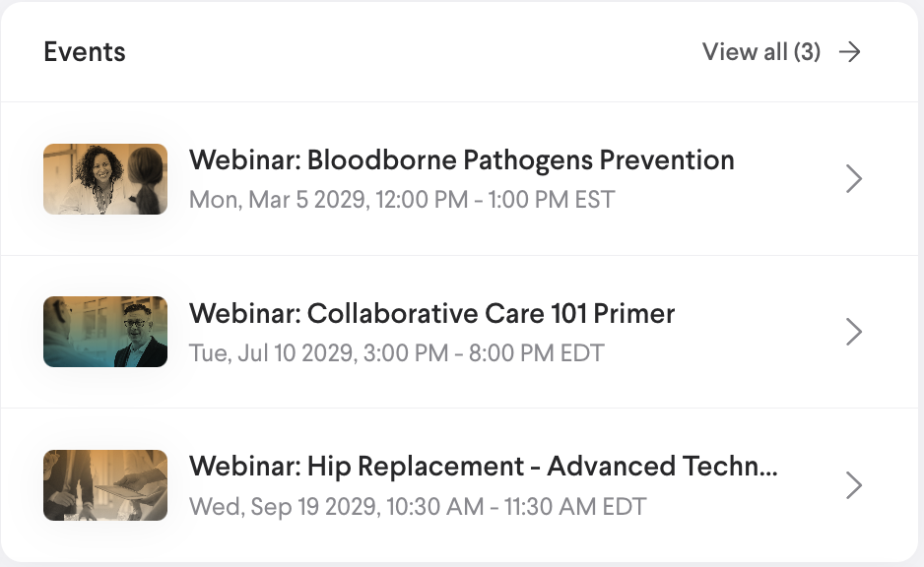Image resolution: width=924 pixels, height=567 pixels.
Task: Click the Mon, Mar 5 2029 date line
Action: [x=401, y=200]
